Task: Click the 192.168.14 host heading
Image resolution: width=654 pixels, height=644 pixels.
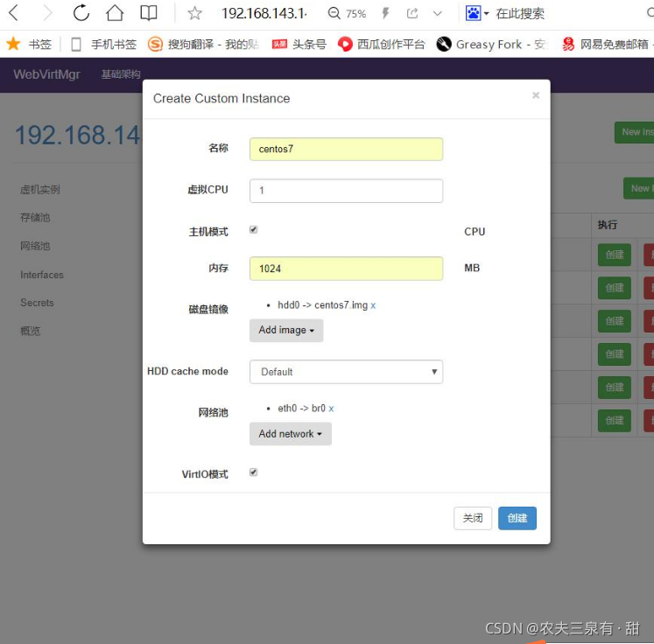Action: [78, 135]
